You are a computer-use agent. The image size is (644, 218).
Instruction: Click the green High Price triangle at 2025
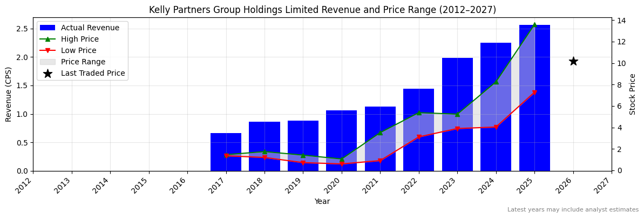coord(534,25)
